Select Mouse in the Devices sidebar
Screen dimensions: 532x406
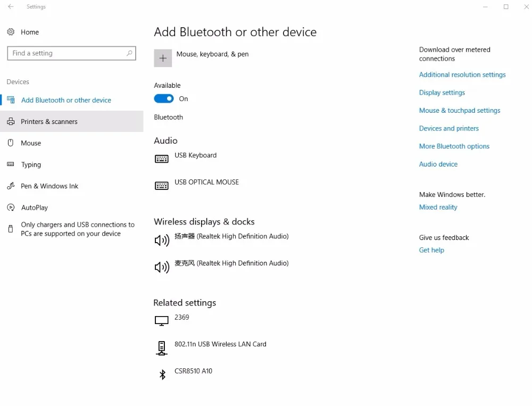(x=31, y=143)
